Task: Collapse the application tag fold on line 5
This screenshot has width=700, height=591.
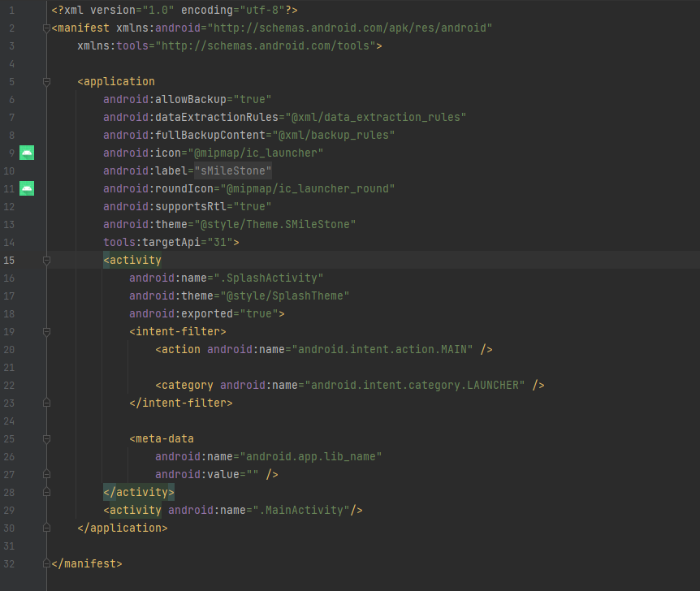Action: pyautogui.click(x=46, y=82)
